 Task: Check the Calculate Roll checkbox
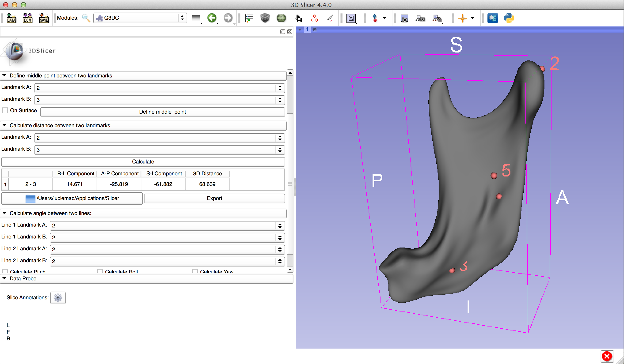pos(100,271)
